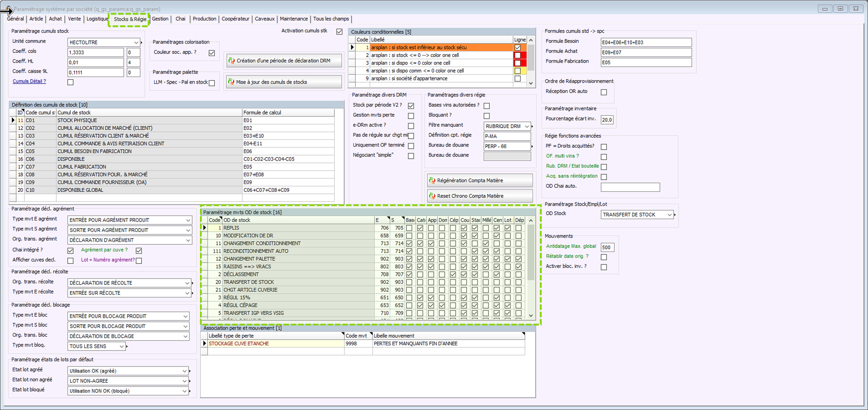Click the small arrow next to OD Stock combo
The height and width of the screenshot is (410, 868).
click(x=675, y=215)
